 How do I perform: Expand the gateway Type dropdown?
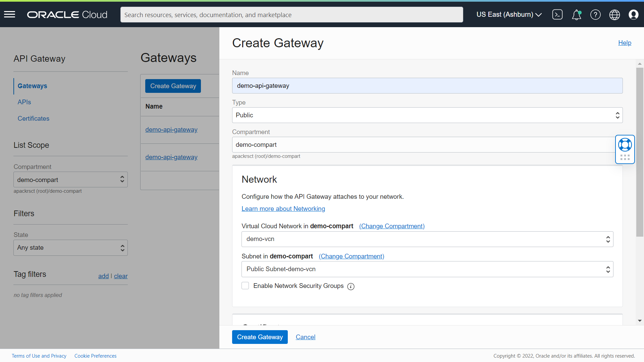427,115
